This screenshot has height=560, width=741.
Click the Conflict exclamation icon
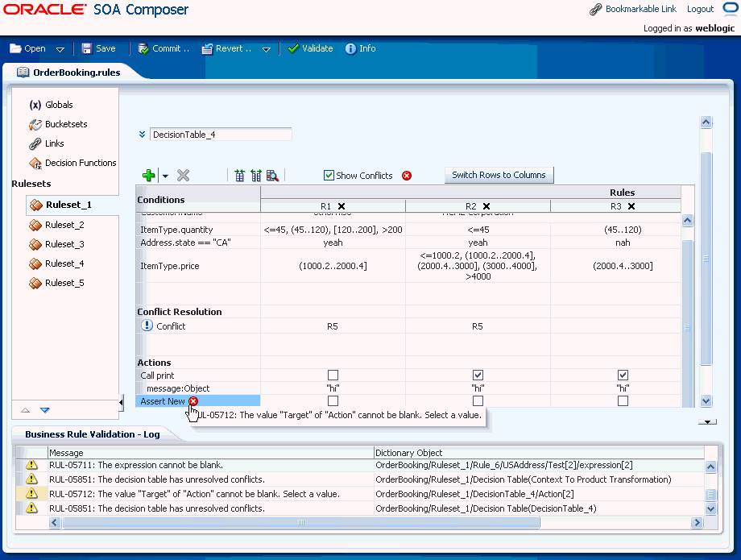[147, 326]
